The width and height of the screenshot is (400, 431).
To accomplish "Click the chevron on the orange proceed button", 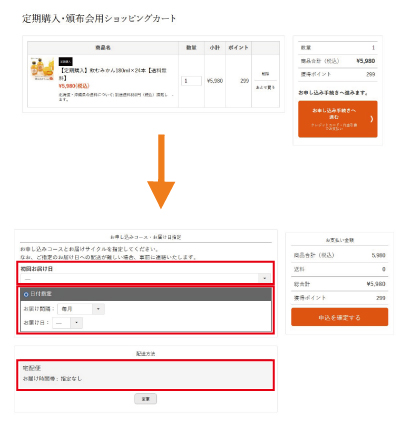I will pyautogui.click(x=371, y=119).
